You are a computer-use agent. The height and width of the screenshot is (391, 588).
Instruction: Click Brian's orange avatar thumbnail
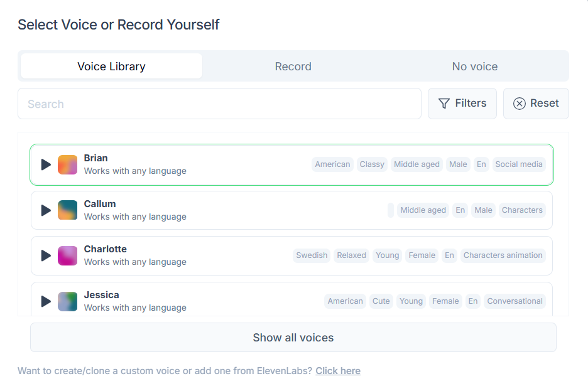[x=67, y=164]
